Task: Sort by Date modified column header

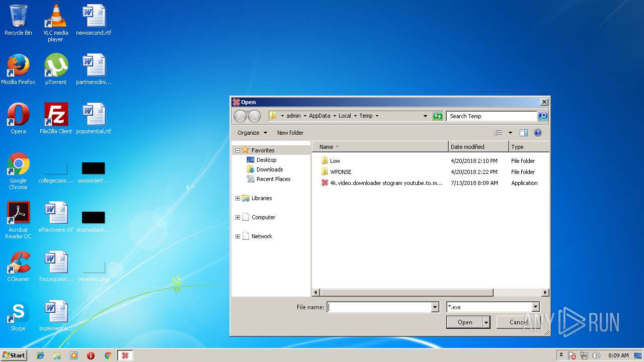Action: (x=478, y=147)
